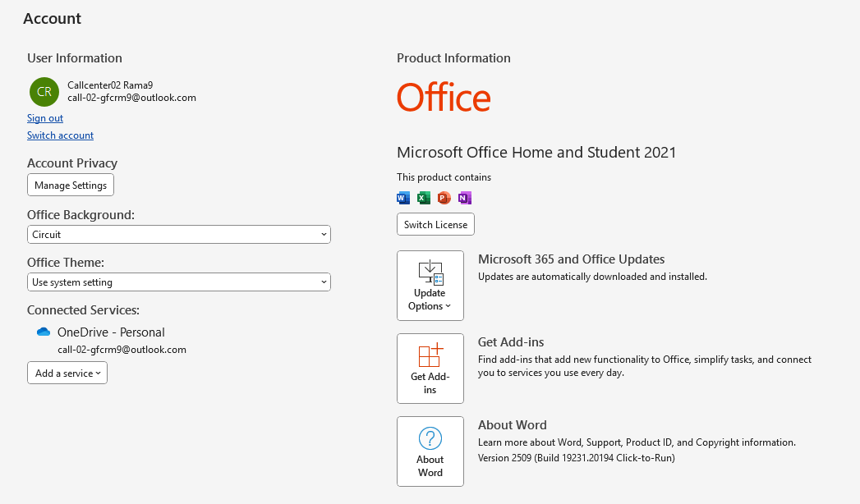This screenshot has height=504, width=860.
Task: Open the About Word question mark button
Action: (x=430, y=451)
